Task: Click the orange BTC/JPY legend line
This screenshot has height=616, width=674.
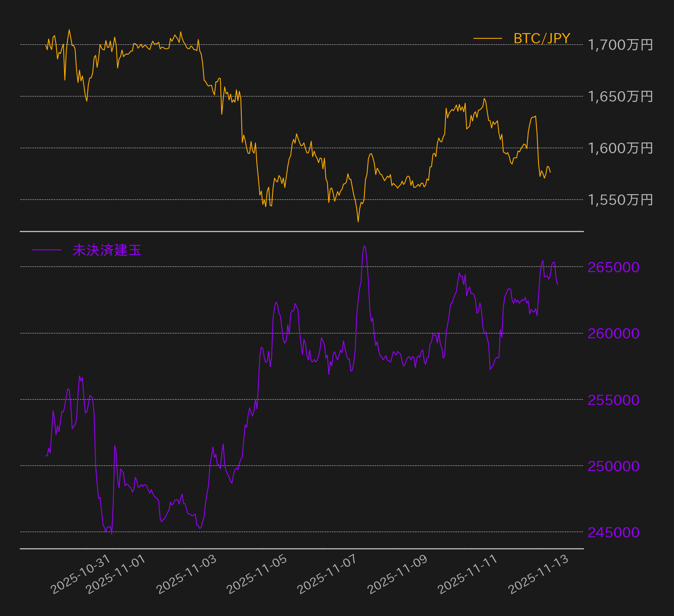Action: pyautogui.click(x=488, y=39)
